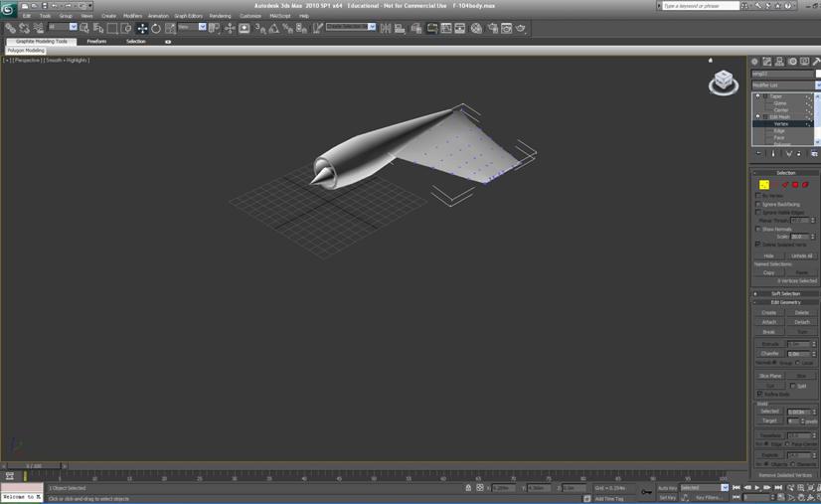
Task: Toggle Ignore Visible Edges checkbox
Action: point(757,212)
